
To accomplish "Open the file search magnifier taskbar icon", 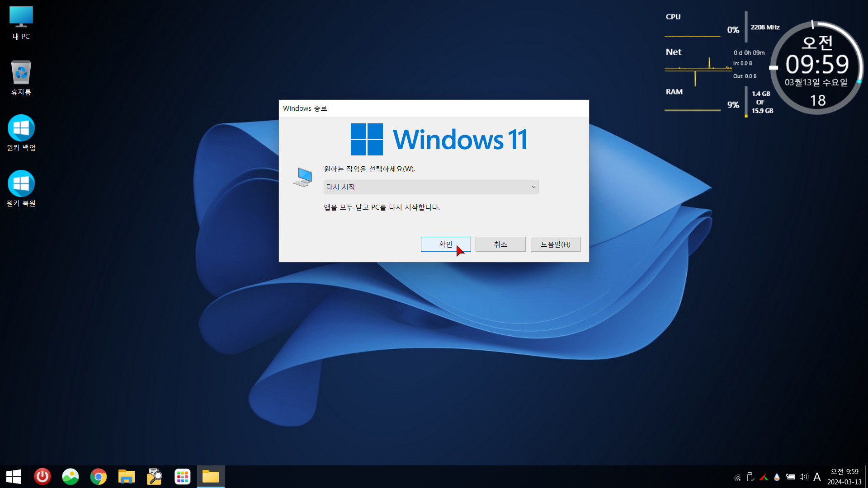I will (155, 477).
